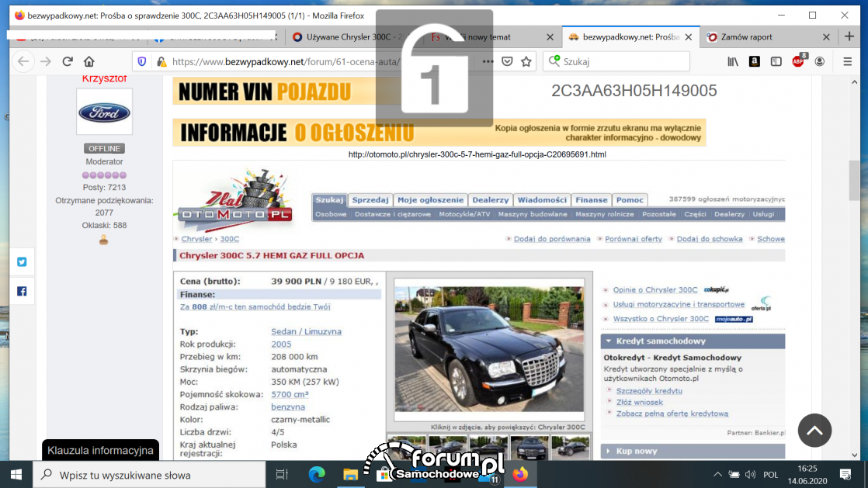Open Wiadomości tab
The image size is (868, 488).
click(x=542, y=199)
